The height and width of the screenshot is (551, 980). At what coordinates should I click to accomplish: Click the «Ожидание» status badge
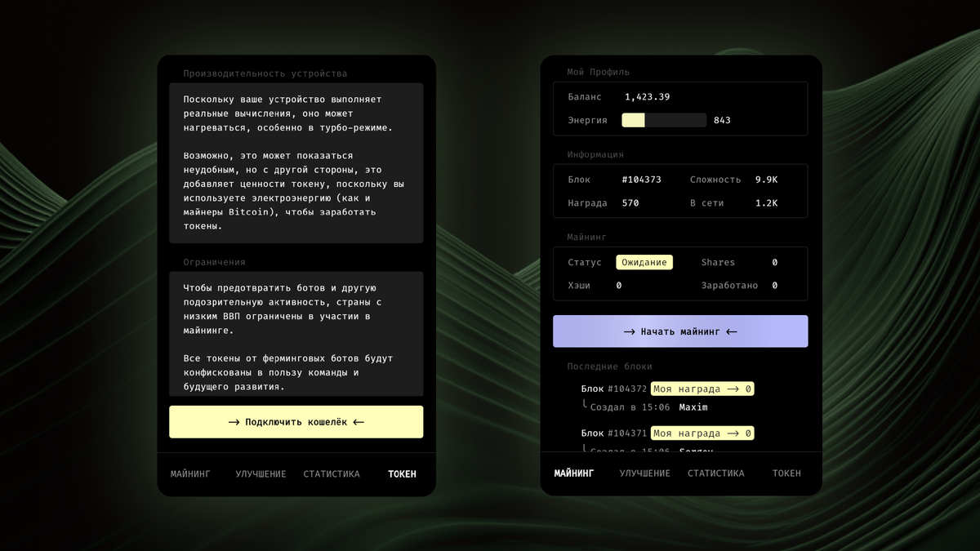tap(644, 262)
